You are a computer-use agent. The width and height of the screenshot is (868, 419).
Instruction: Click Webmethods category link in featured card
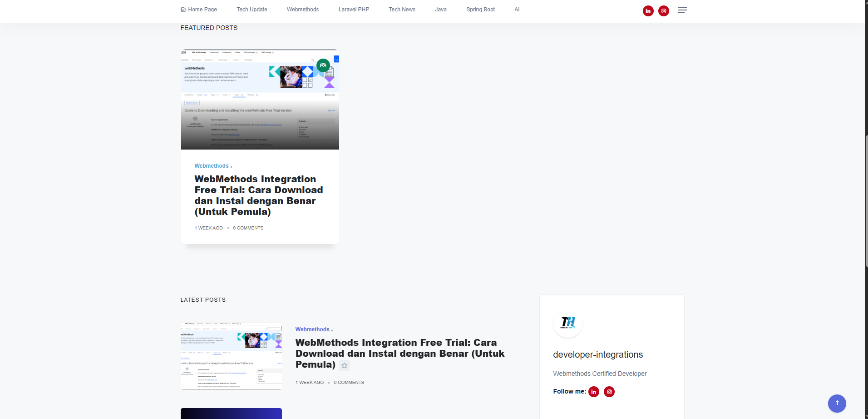tap(212, 166)
